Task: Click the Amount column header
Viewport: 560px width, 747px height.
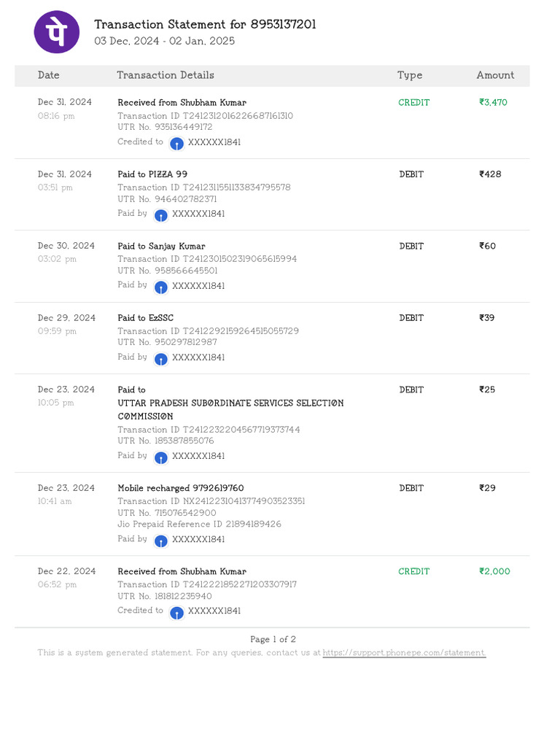Action: click(x=495, y=75)
